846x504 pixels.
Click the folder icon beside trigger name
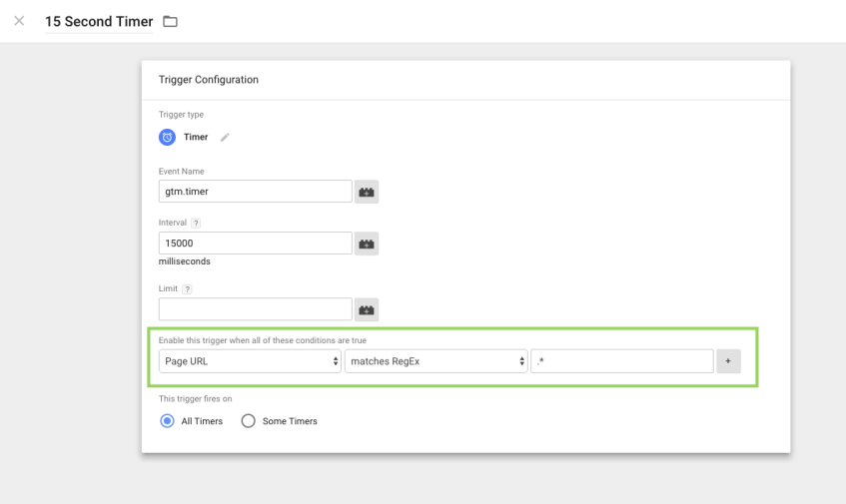[170, 21]
